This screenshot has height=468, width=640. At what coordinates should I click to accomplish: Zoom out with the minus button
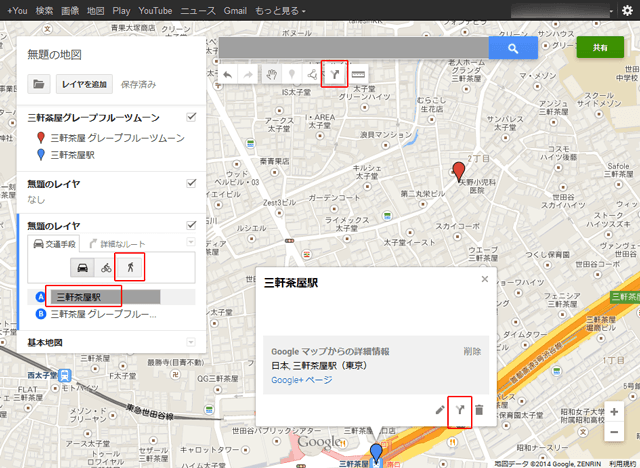(x=614, y=432)
